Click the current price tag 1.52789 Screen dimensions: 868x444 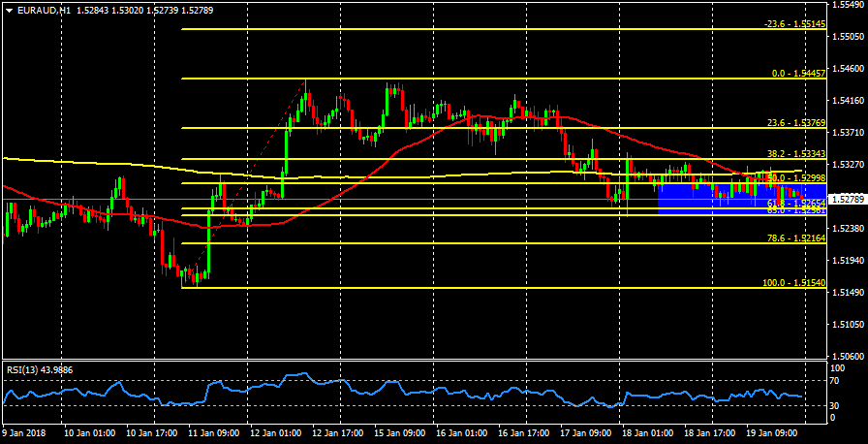[x=848, y=199]
